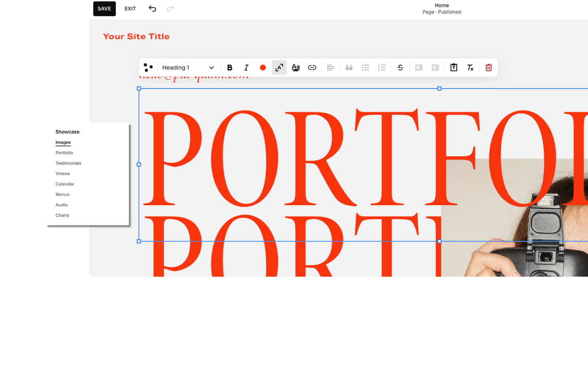Toggle bold formatting in the text toolbar

[x=229, y=67]
